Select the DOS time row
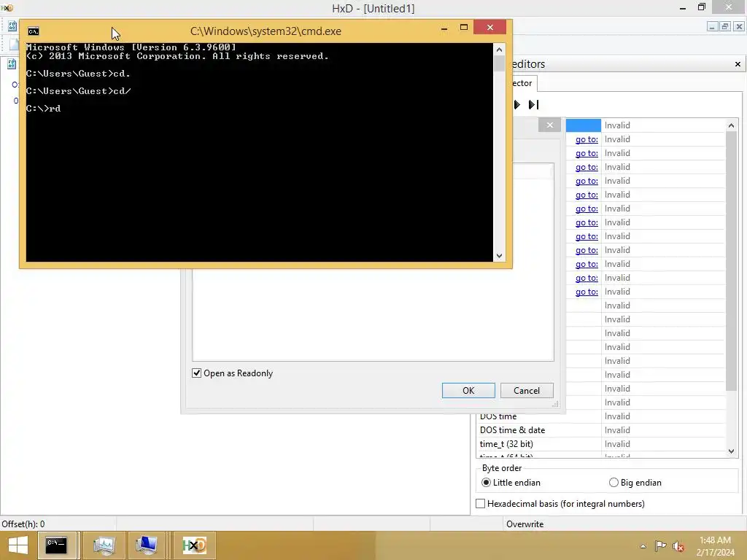 [601, 416]
